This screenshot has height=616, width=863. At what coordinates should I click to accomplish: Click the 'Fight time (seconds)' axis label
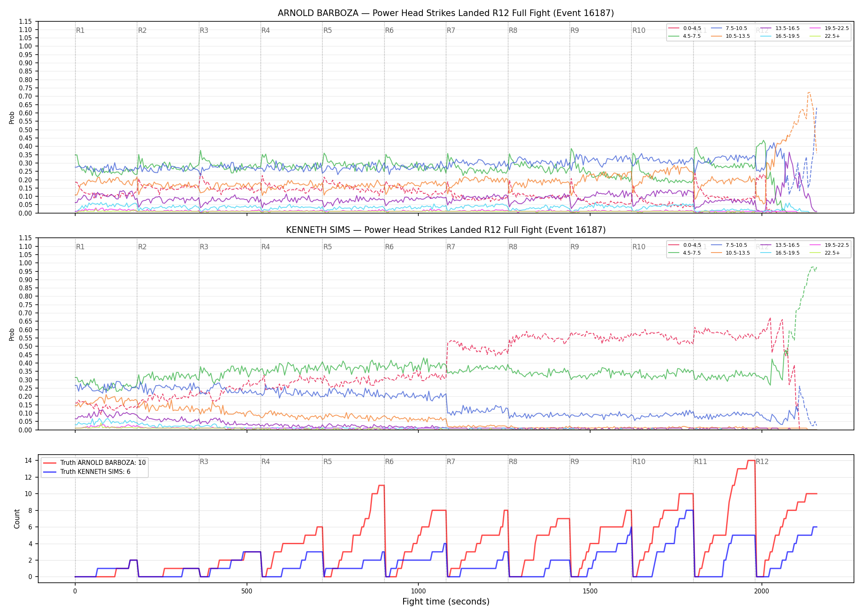pyautogui.click(x=446, y=602)
